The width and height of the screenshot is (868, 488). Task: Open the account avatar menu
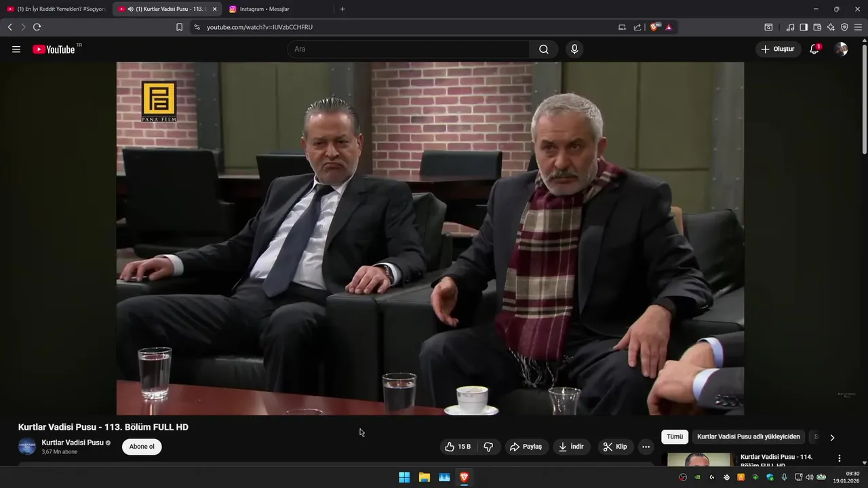(841, 49)
